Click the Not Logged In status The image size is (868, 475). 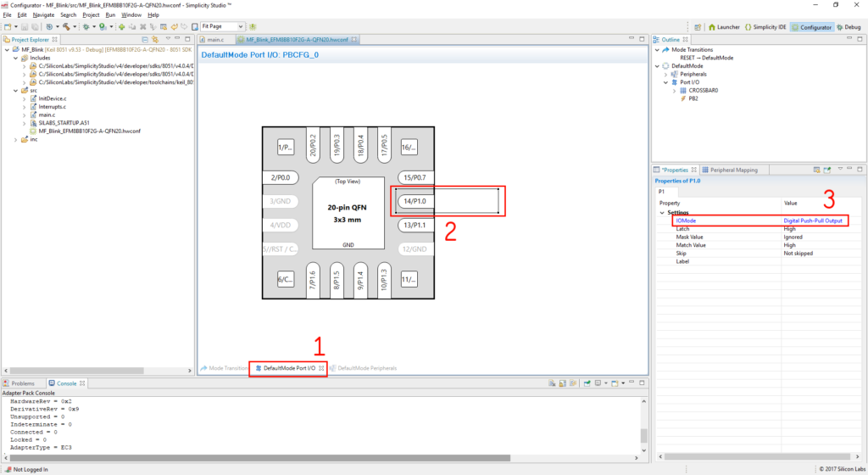pyautogui.click(x=31, y=469)
